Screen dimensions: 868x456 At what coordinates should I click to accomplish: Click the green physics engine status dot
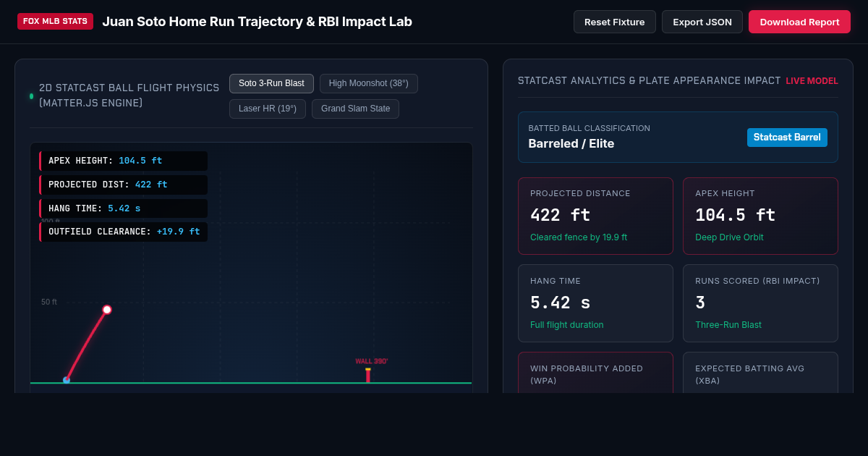tap(31, 96)
